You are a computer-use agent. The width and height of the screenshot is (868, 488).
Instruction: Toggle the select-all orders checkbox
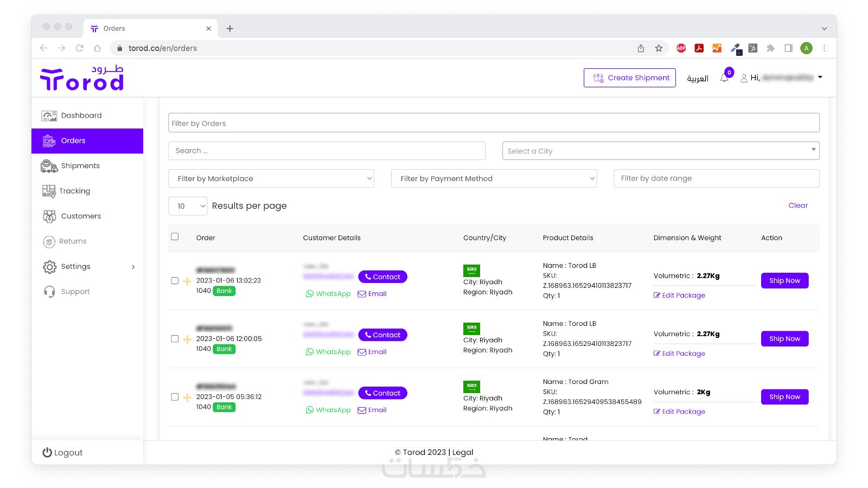(175, 237)
